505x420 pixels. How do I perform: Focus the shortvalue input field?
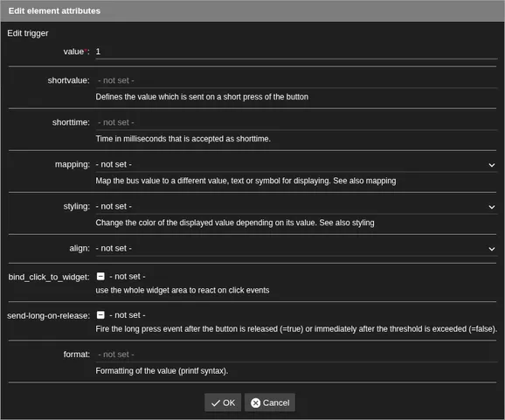pyautogui.click(x=296, y=80)
